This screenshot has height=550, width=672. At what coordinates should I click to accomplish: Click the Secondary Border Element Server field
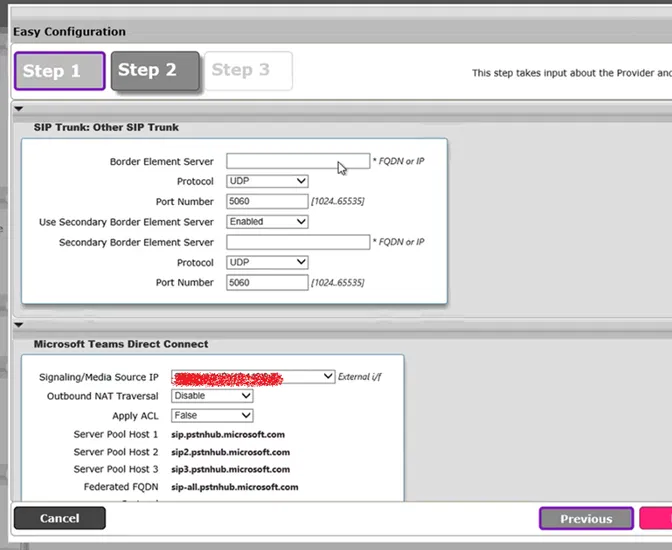tap(297, 242)
